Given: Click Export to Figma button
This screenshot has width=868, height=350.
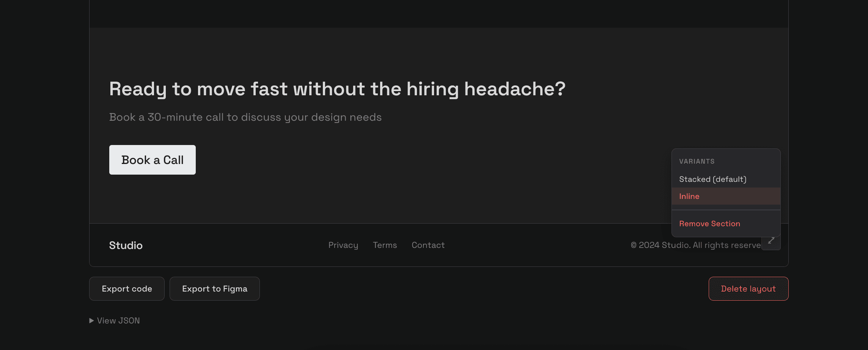Looking at the screenshot, I should click(x=214, y=289).
